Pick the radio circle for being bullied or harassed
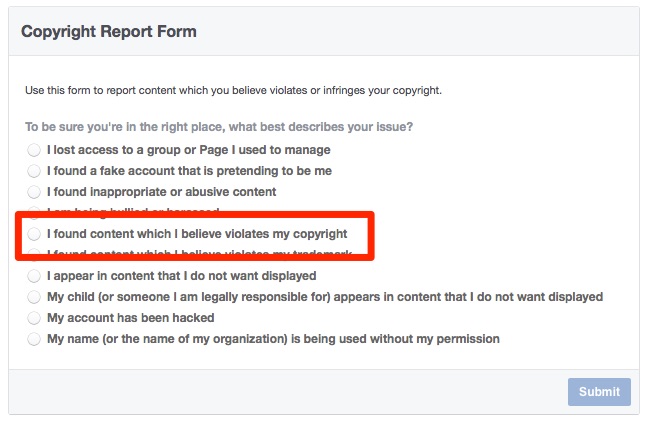This screenshot has width=646, height=422. (x=35, y=212)
